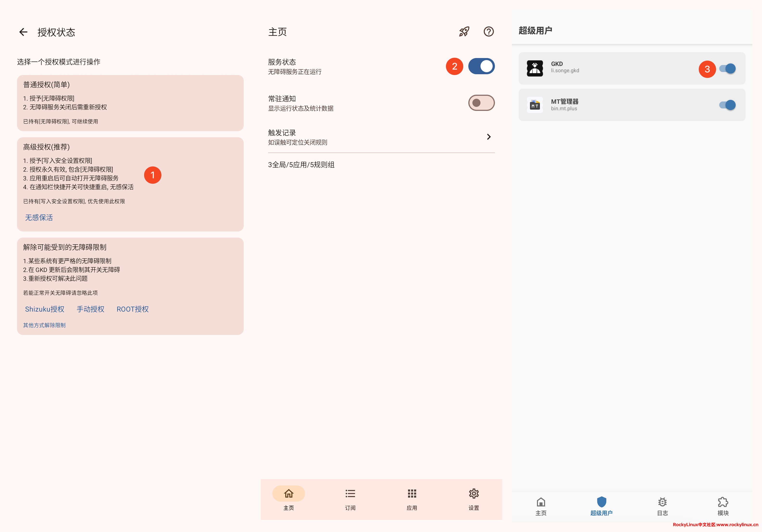Click the back arrow beside 授权状态
This screenshot has height=532, width=762.
(23, 32)
